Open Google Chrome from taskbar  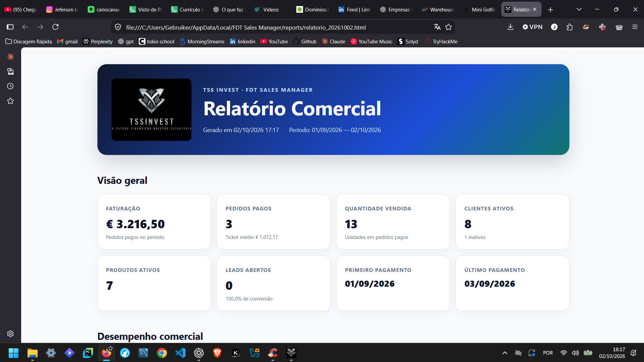pos(162,353)
